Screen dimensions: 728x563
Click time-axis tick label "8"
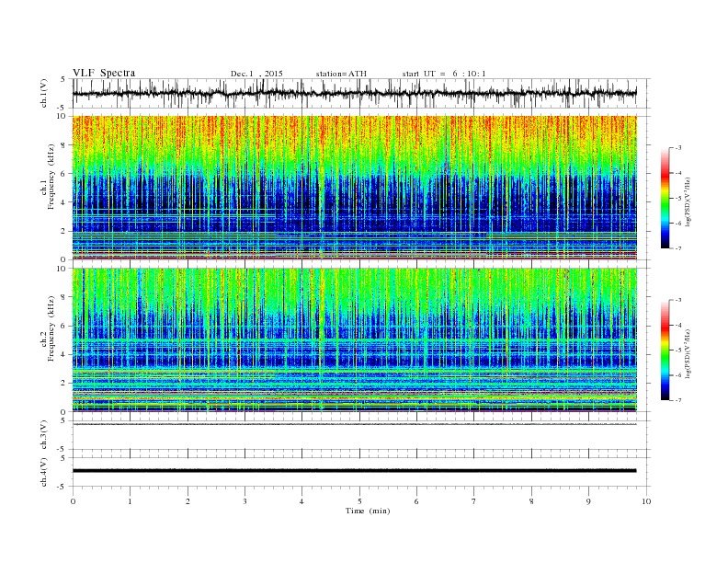click(531, 501)
